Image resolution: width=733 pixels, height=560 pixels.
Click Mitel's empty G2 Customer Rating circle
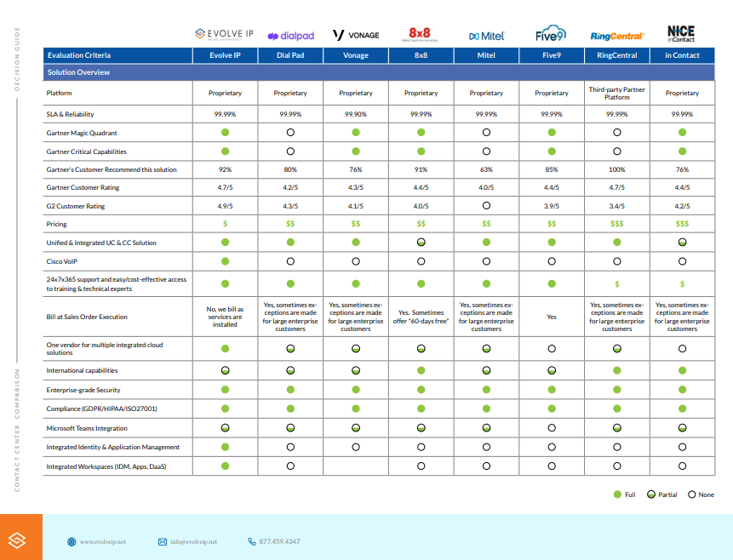[x=487, y=206]
